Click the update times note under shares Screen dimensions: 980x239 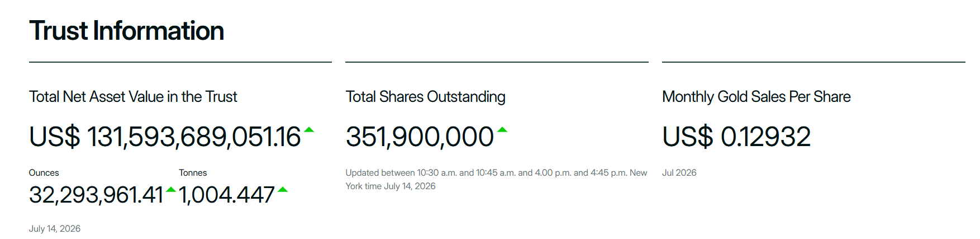coord(496,179)
